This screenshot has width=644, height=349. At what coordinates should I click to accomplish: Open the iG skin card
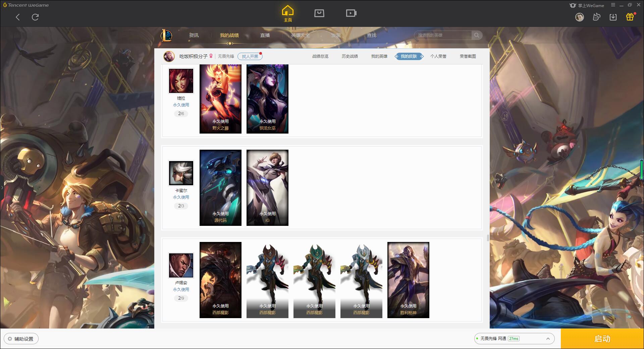[x=267, y=188]
